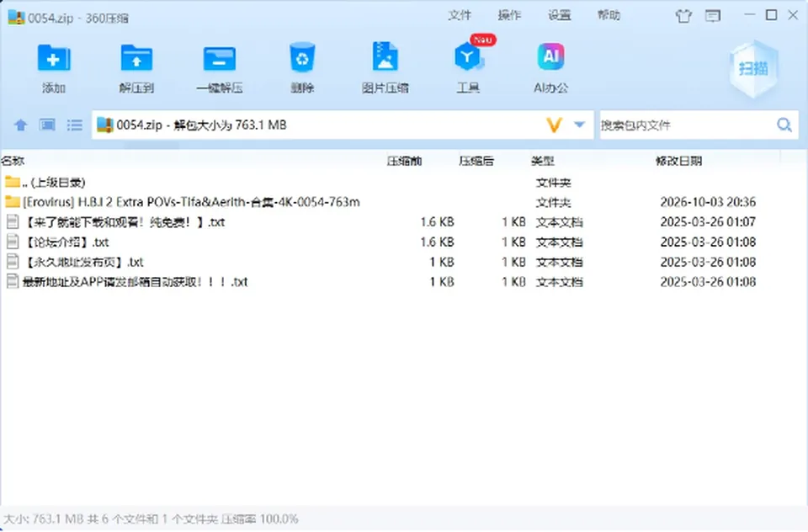Screen dimensions: 808x532
Task: Click the 添加 (Add) toolbar icon
Action: coord(54,58)
